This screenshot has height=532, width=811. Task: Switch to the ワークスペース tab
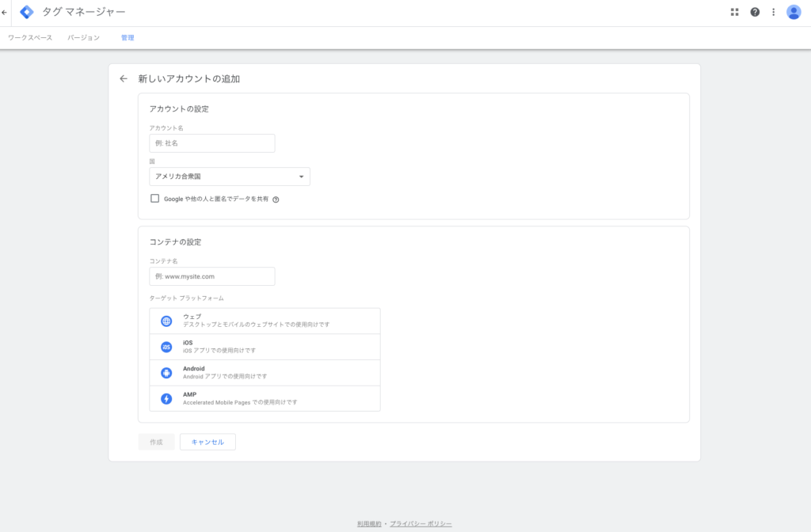coord(30,38)
